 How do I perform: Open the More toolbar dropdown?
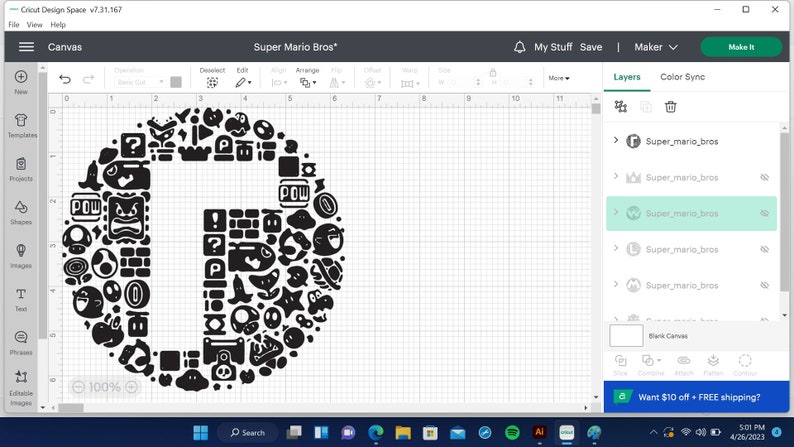coord(559,78)
